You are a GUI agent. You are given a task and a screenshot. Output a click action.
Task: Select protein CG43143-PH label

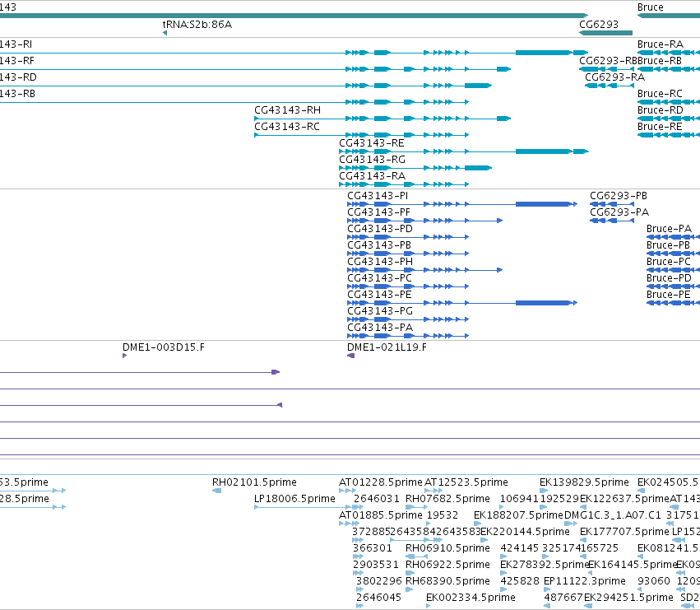coord(380,262)
